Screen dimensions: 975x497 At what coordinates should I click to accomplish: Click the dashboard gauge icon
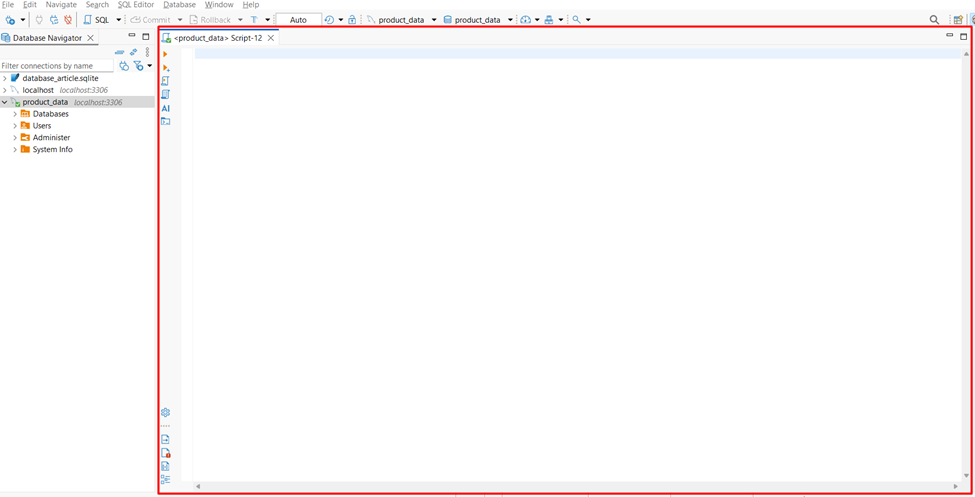tap(525, 20)
